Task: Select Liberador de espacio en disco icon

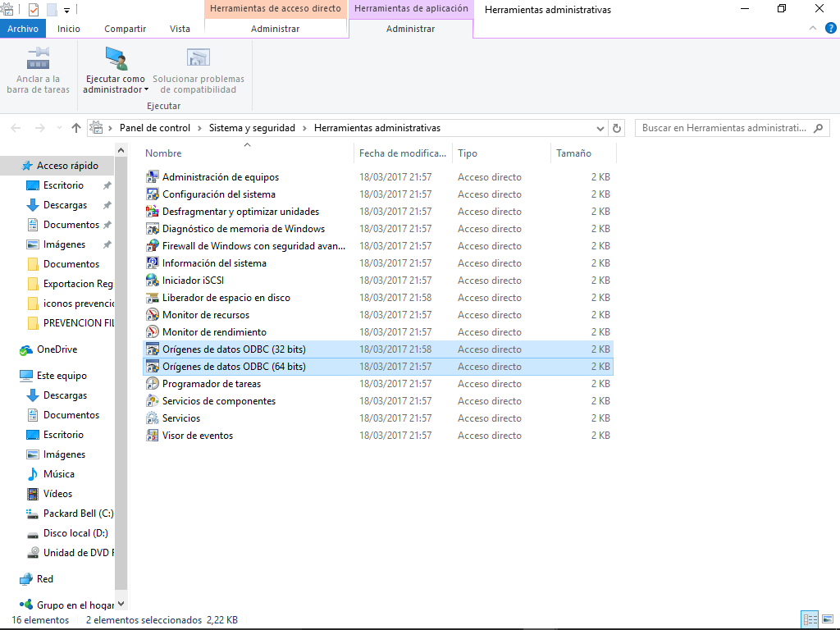Action: 153,297
